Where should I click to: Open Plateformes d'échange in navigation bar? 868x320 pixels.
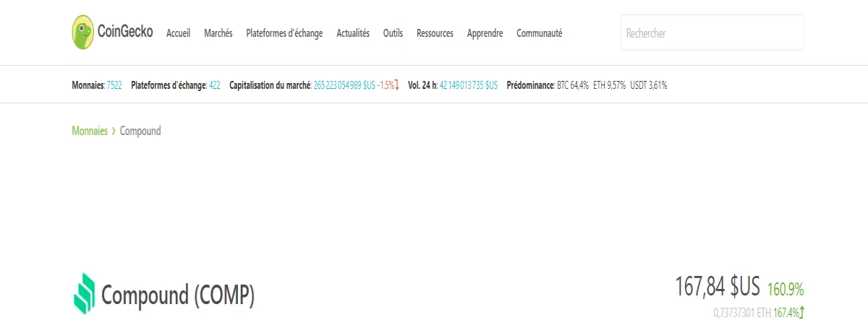[x=284, y=33]
